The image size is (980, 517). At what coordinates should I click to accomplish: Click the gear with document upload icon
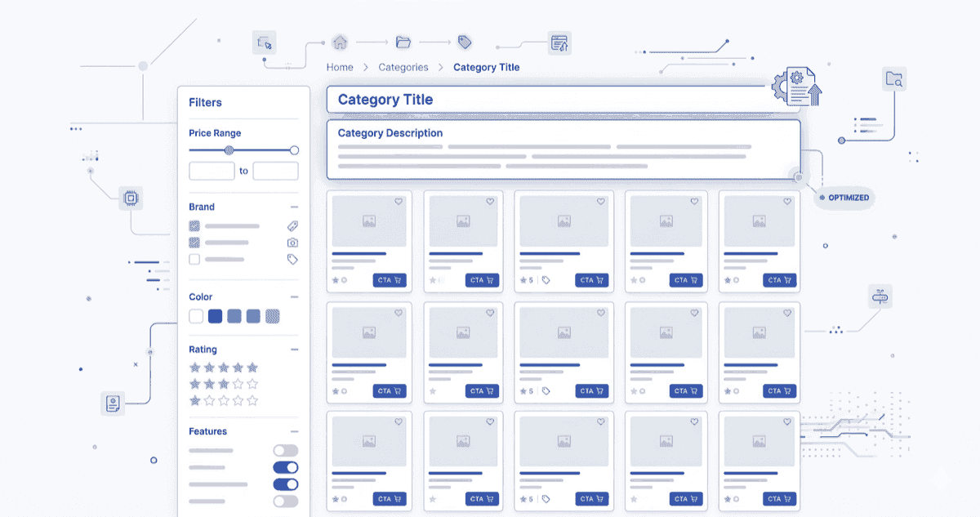point(796,87)
